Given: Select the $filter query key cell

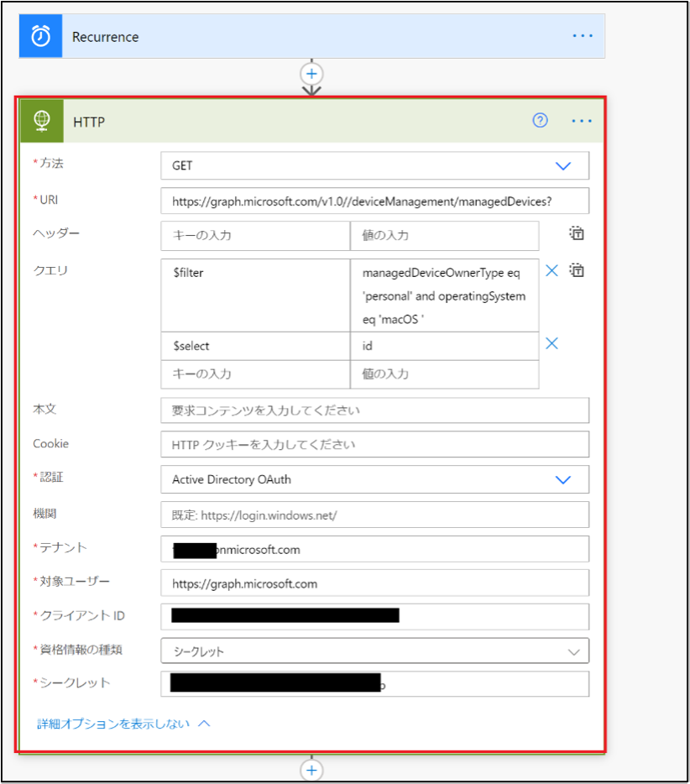Looking at the screenshot, I should (x=255, y=295).
